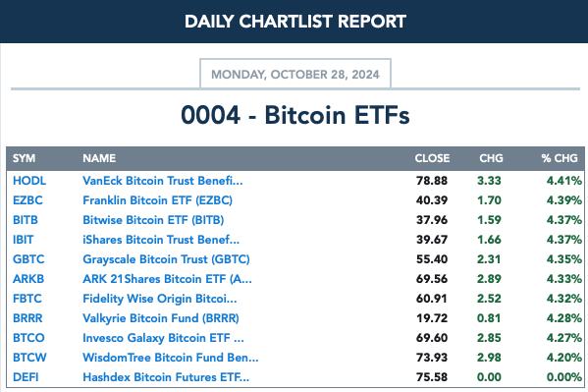Sort by the % CHG column header
The width and height of the screenshot is (588, 392).
point(560,158)
